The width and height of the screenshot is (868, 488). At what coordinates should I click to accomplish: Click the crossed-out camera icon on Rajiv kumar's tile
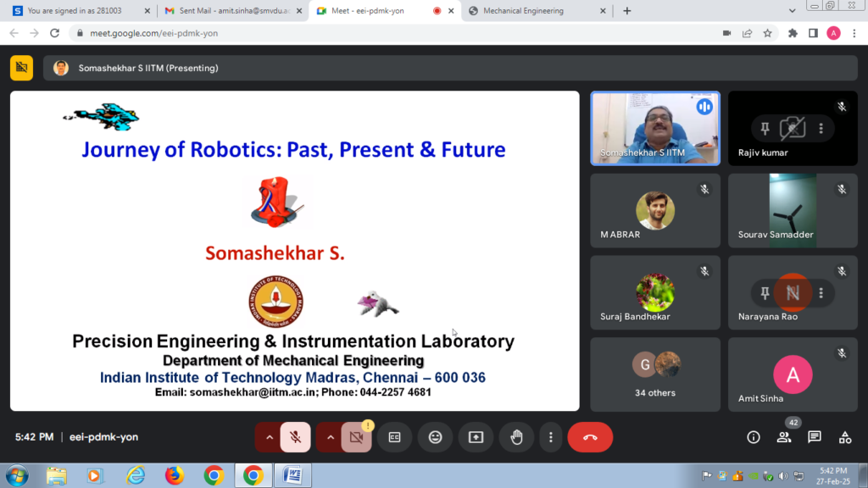tap(793, 129)
